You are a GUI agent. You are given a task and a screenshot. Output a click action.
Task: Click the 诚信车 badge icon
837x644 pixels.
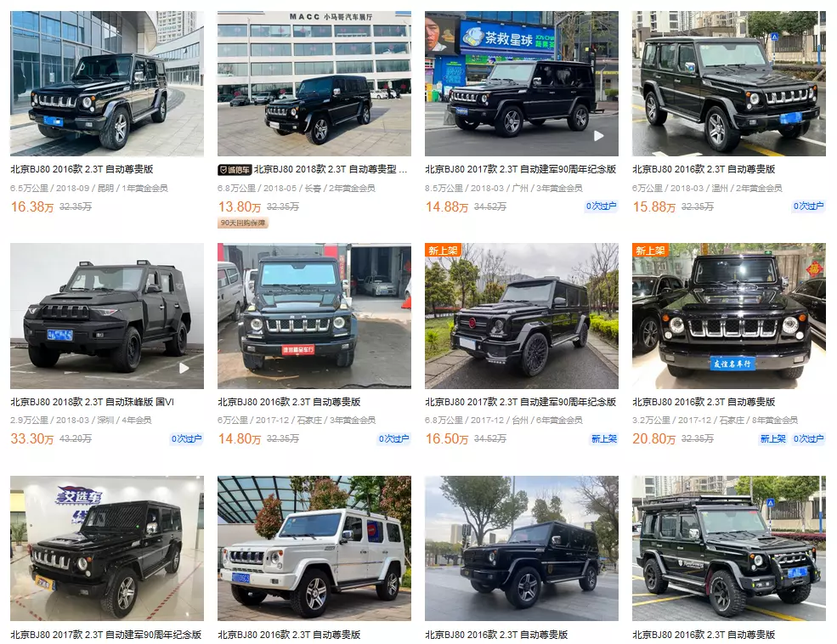[235, 170]
